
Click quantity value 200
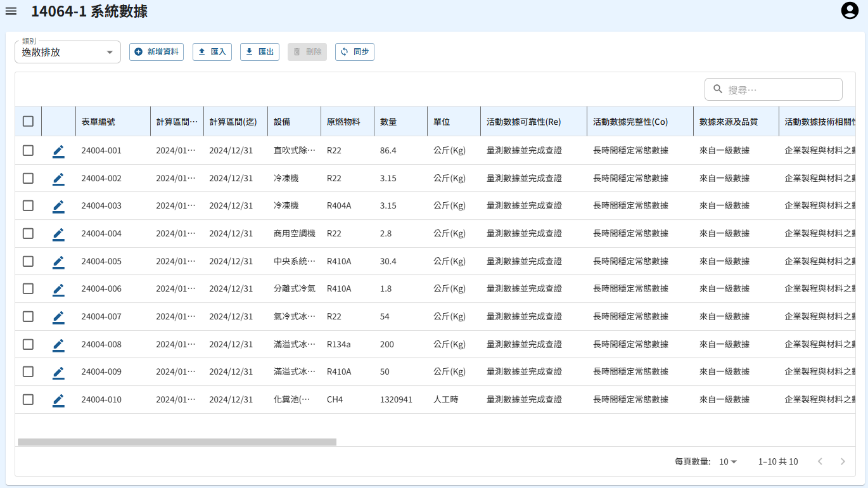click(387, 344)
